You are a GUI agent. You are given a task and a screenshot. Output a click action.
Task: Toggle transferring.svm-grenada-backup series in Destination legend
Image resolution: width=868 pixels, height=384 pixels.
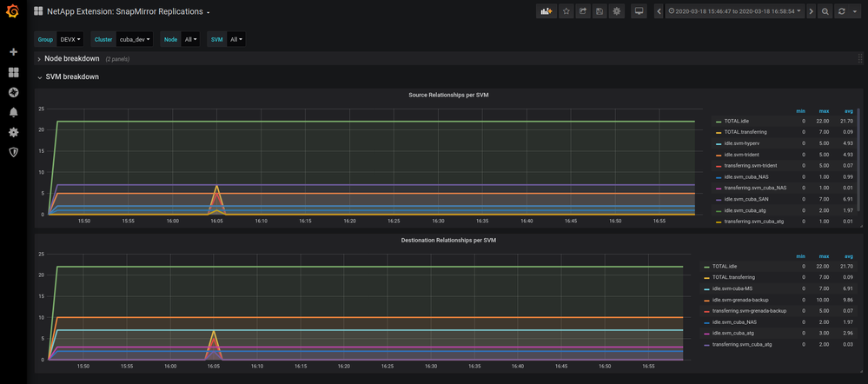[x=749, y=311]
